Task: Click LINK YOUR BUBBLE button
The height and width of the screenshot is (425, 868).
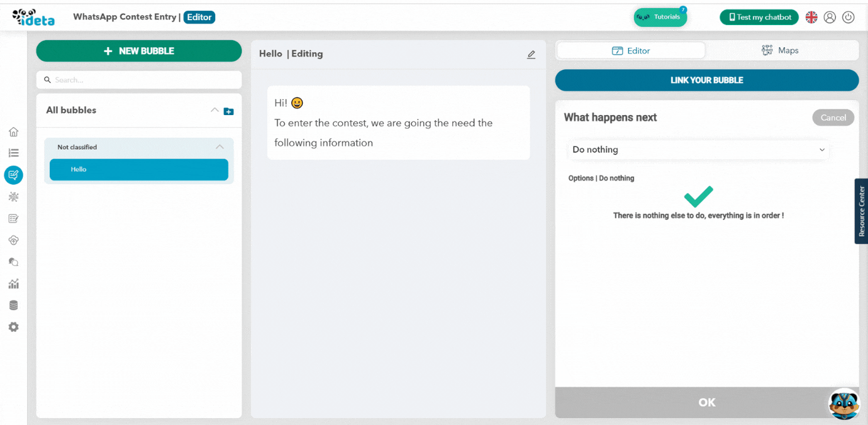Action: pos(707,80)
